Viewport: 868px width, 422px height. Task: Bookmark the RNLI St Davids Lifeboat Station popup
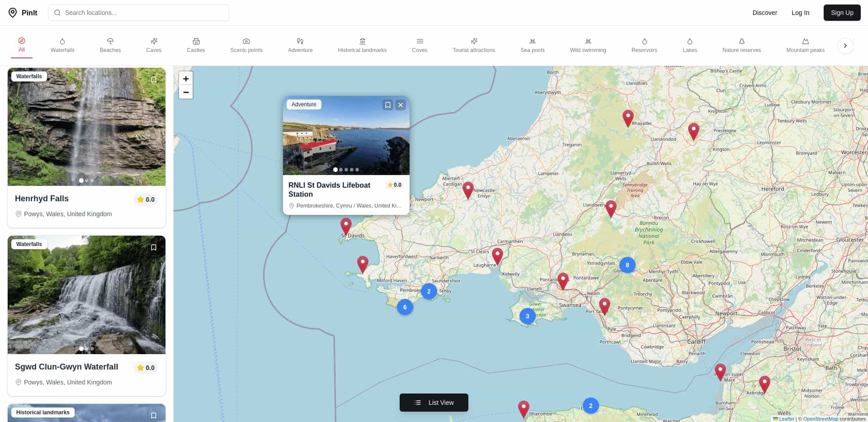click(x=387, y=104)
